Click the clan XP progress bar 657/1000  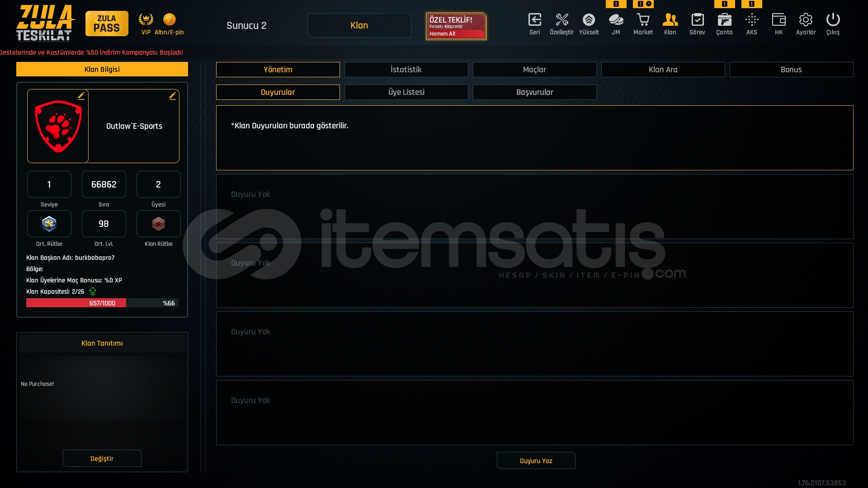102,303
